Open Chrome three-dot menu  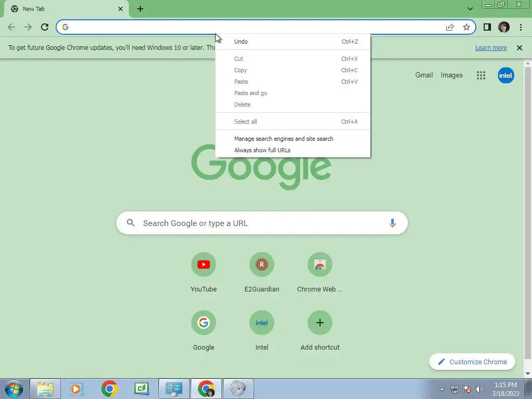click(521, 27)
